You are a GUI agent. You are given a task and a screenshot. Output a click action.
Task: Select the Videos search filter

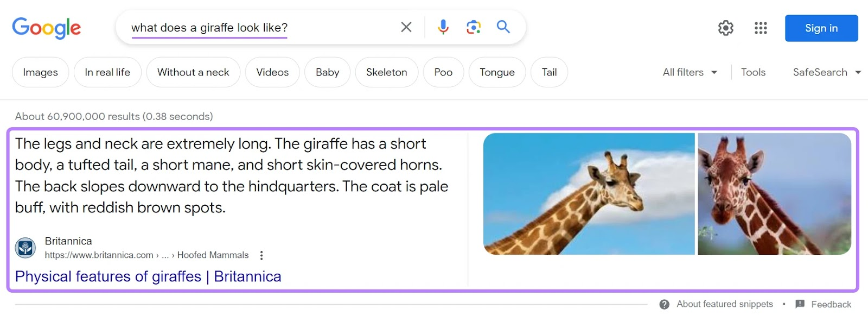pyautogui.click(x=272, y=72)
